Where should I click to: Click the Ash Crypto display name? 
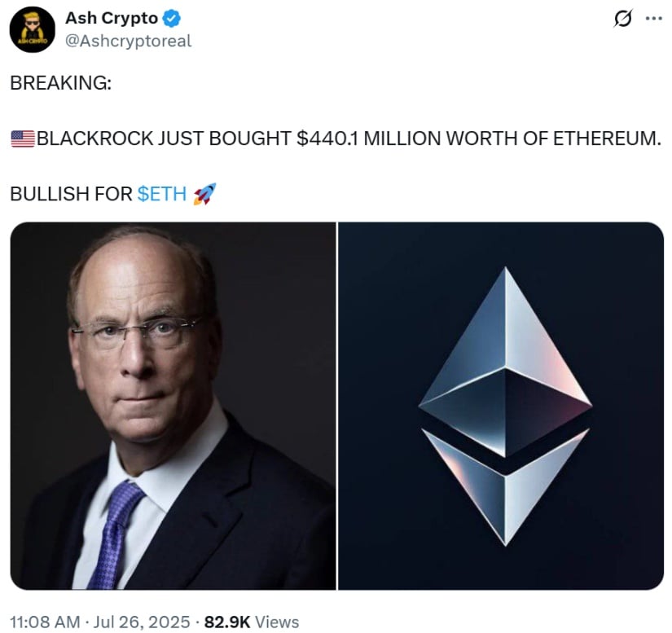pyautogui.click(x=112, y=19)
